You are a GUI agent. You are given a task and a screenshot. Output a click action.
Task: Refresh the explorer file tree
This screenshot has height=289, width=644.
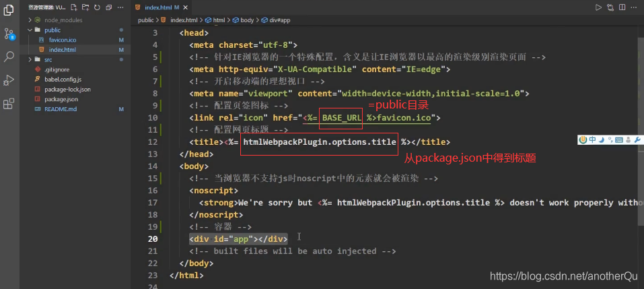tap(96, 7)
